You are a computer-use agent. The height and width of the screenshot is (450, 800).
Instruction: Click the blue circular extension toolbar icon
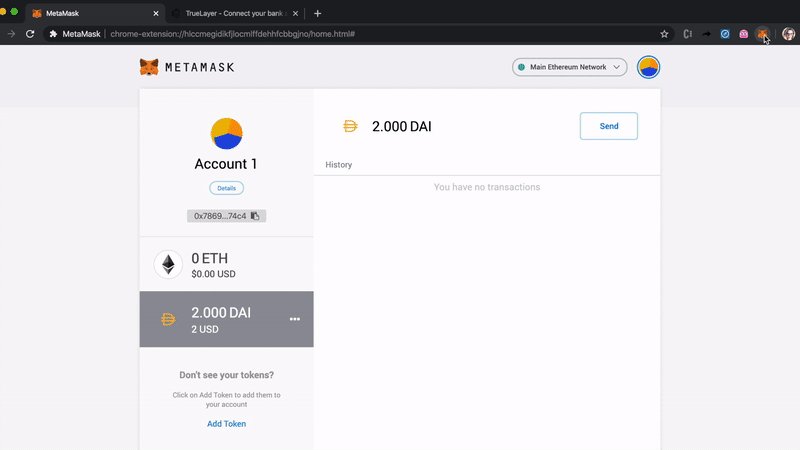click(725, 34)
